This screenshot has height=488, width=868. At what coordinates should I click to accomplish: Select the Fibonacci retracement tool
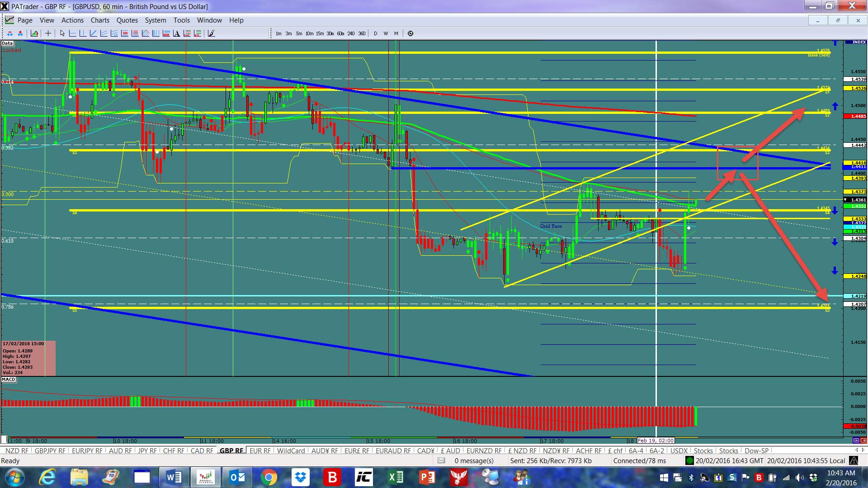coord(124,33)
